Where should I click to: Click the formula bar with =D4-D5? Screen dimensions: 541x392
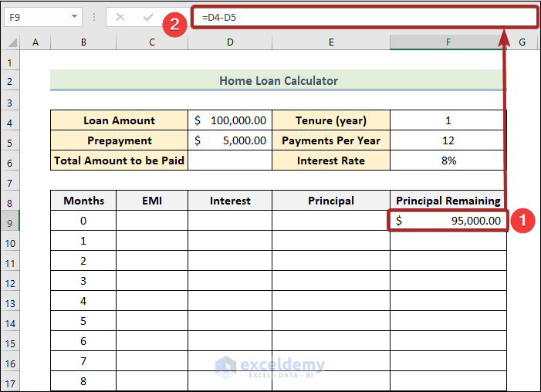[364, 17]
